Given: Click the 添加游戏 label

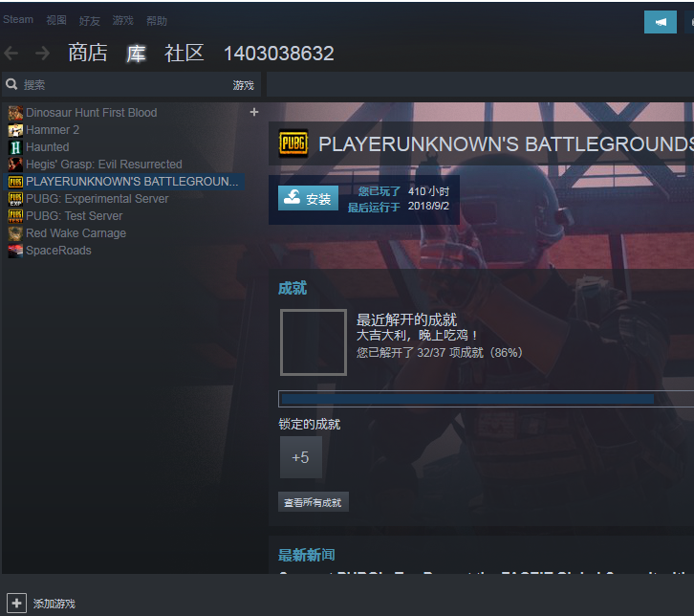Looking at the screenshot, I should point(54,604).
